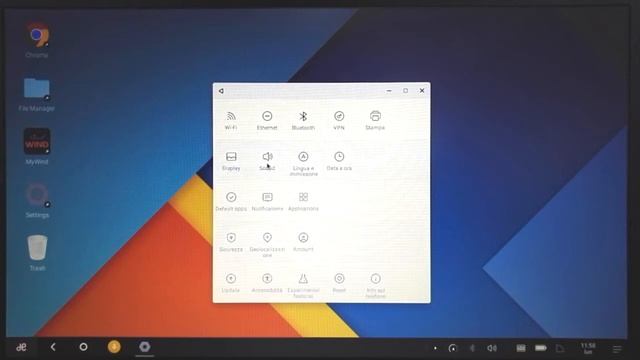Screen dimensions: 640x360
Task: Open Ethernet settings
Action: (x=267, y=120)
